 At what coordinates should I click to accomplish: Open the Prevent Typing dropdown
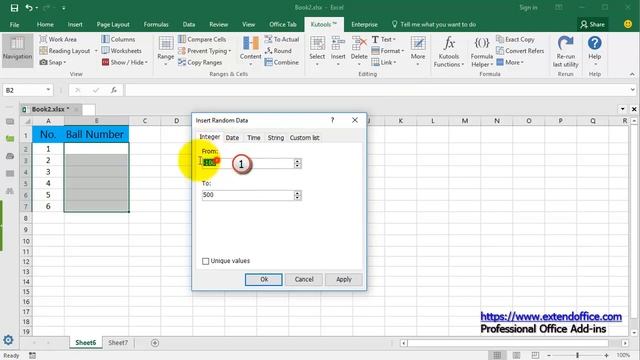pos(204,51)
